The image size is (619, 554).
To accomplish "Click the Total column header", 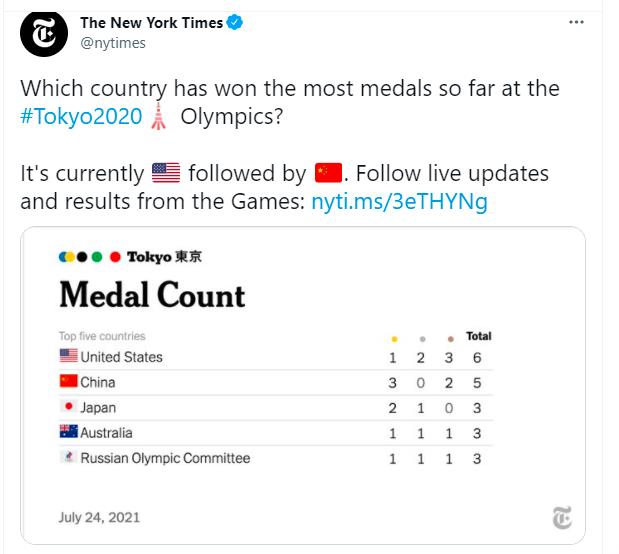I will point(479,336).
